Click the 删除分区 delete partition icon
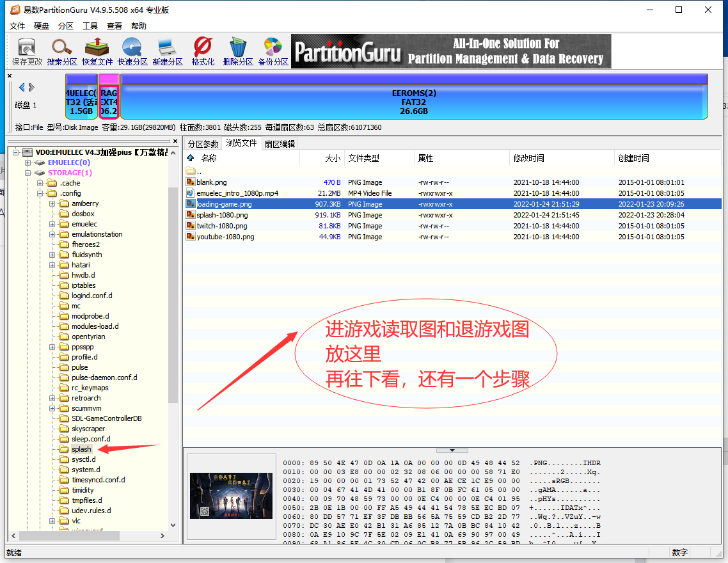The height and width of the screenshot is (563, 728). coord(238,52)
